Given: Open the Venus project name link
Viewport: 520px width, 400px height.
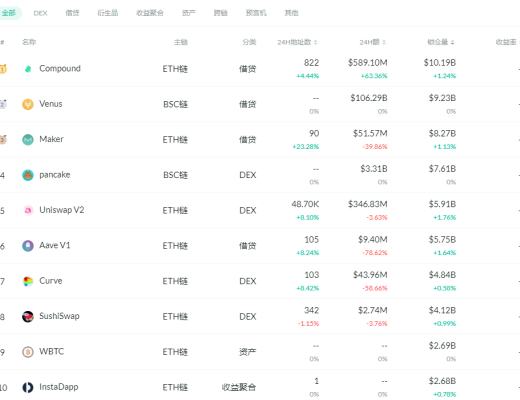Looking at the screenshot, I should (x=51, y=104).
